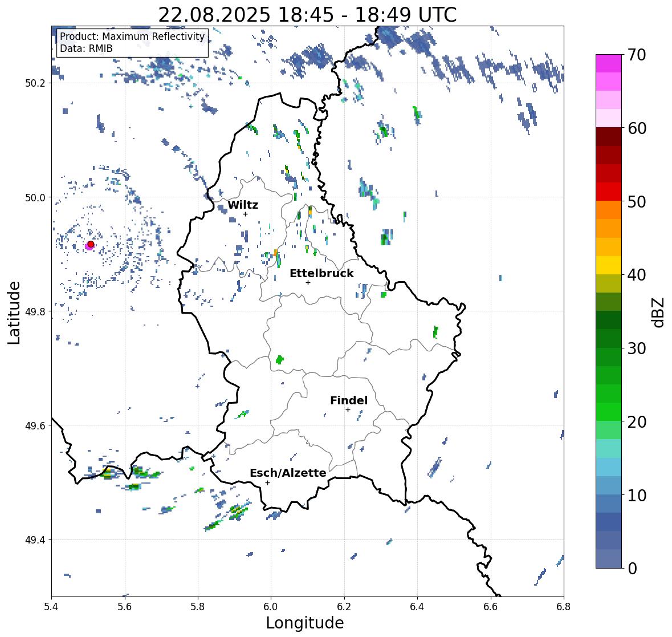Click the longitude tick 6.0
This screenshot has width=672, height=637.
[271, 607]
